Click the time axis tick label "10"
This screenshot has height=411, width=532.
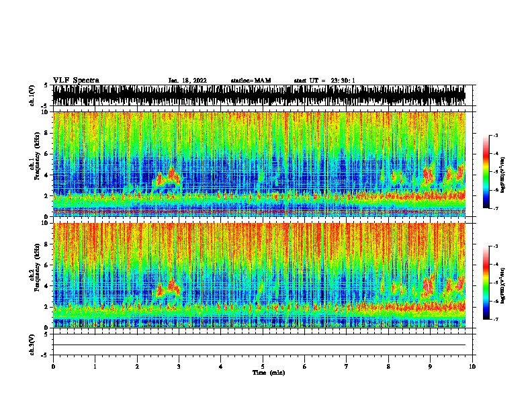(472, 367)
